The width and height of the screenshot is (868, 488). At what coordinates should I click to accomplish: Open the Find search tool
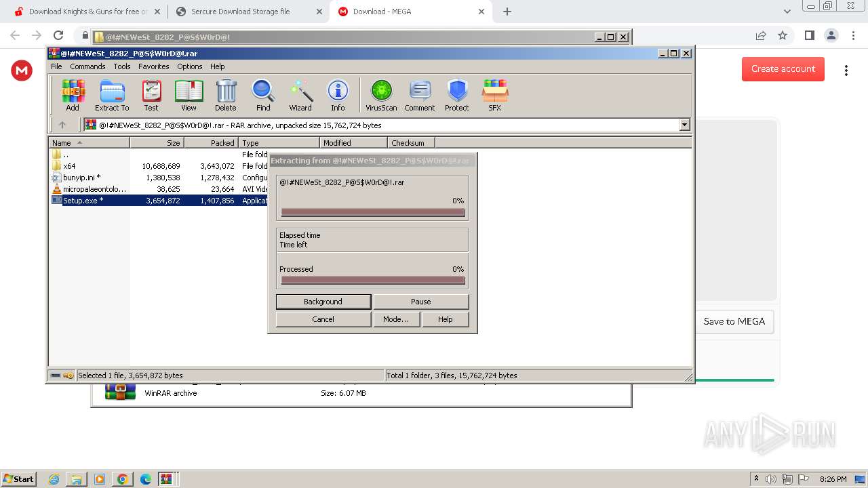(263, 95)
